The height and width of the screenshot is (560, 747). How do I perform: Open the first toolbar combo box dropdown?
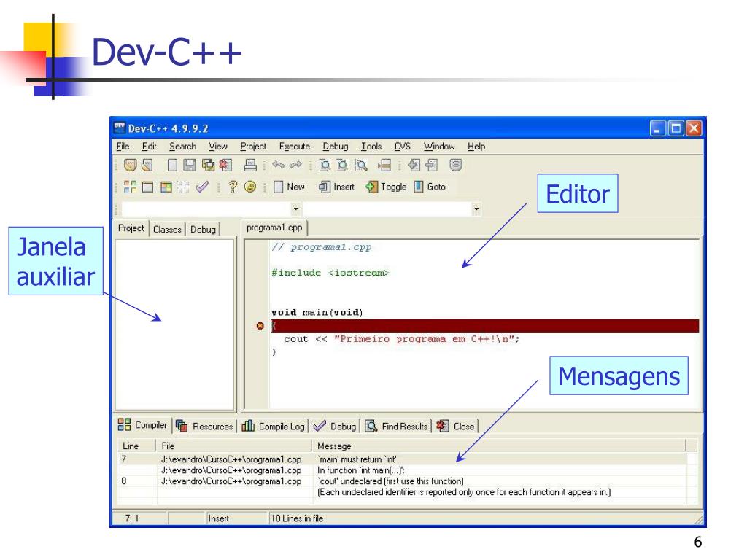(x=296, y=209)
